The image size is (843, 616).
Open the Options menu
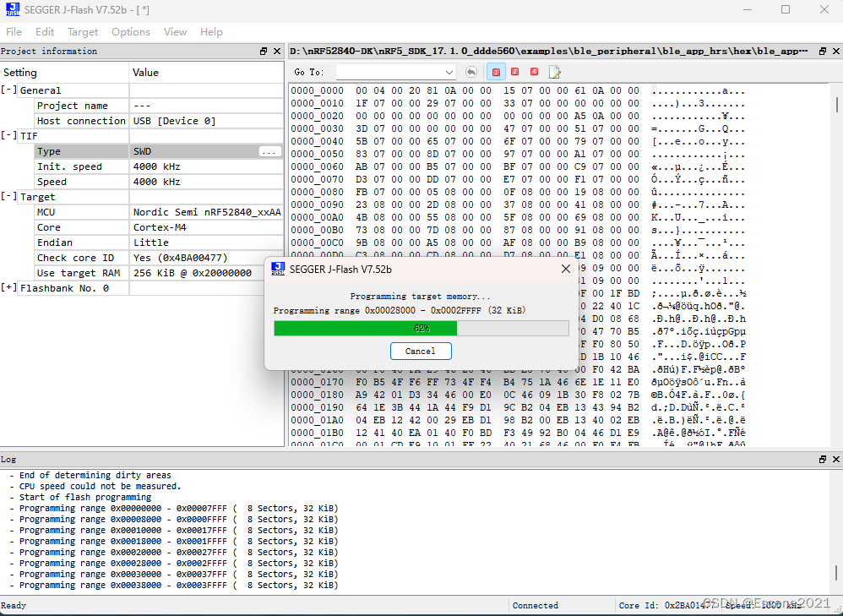point(131,32)
